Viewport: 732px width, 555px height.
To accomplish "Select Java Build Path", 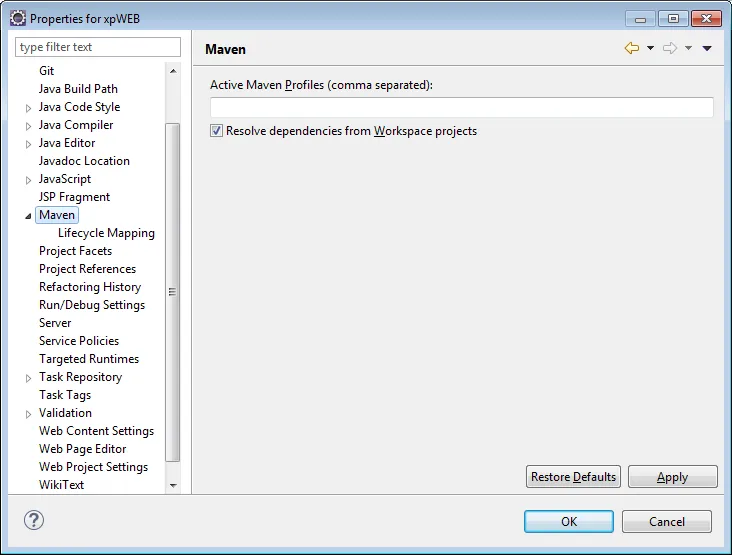I will tap(78, 89).
